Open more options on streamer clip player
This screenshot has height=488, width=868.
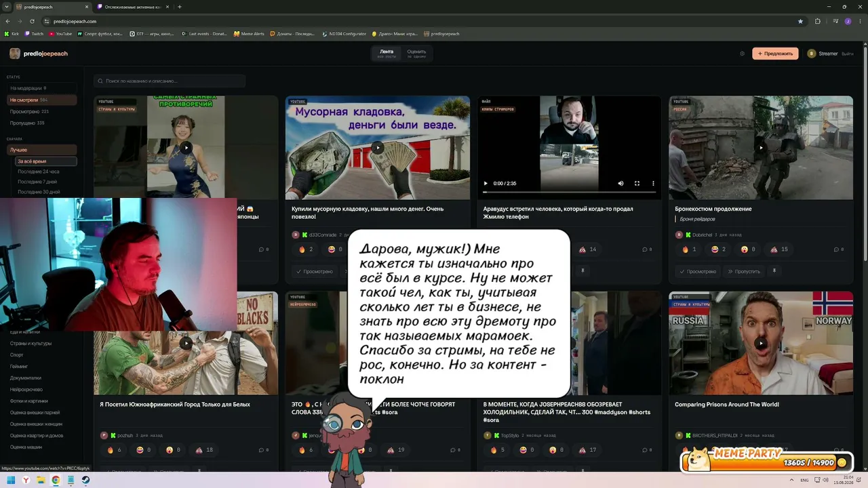(x=653, y=183)
